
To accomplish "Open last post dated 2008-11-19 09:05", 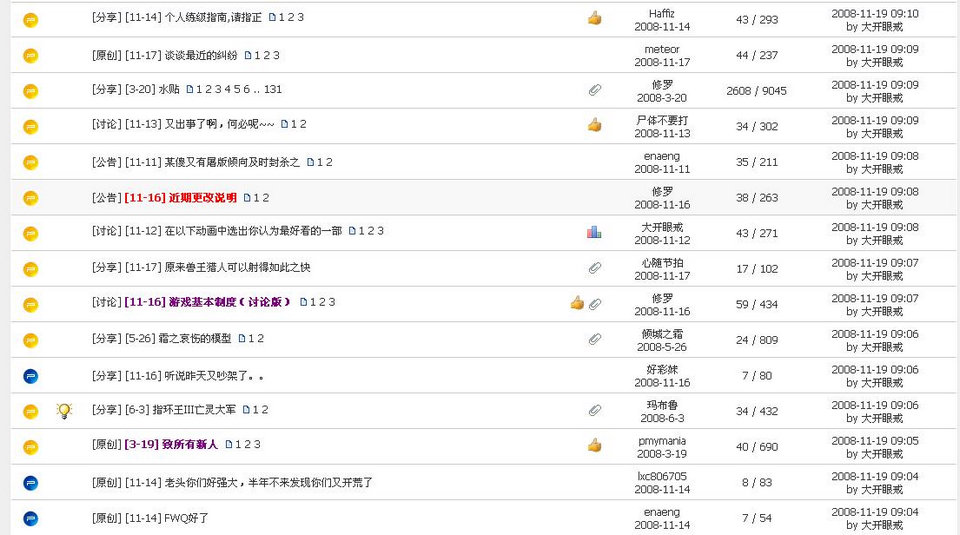I will [875, 441].
